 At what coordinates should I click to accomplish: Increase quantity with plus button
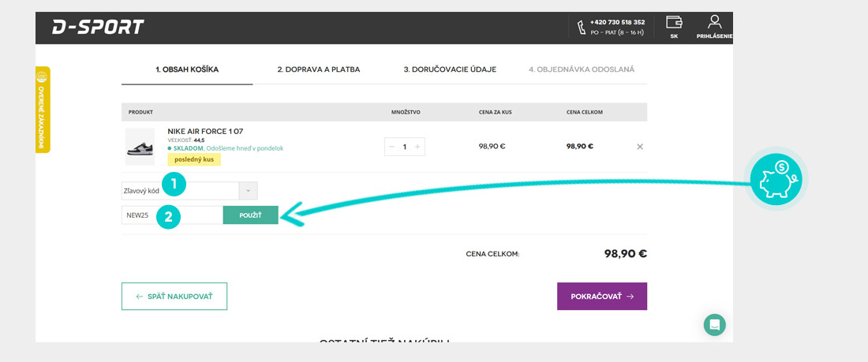tap(417, 147)
